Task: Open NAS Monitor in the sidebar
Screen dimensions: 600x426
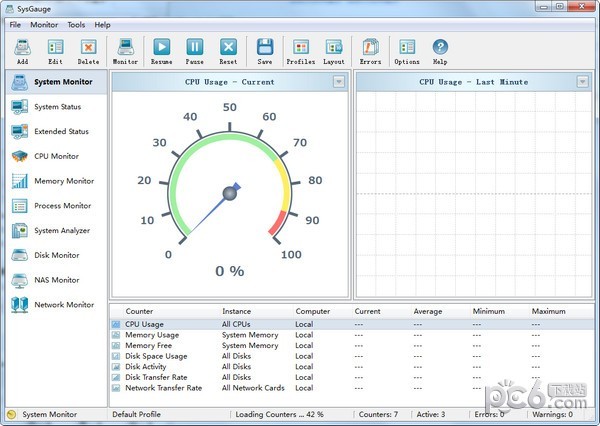Action: click(x=57, y=280)
